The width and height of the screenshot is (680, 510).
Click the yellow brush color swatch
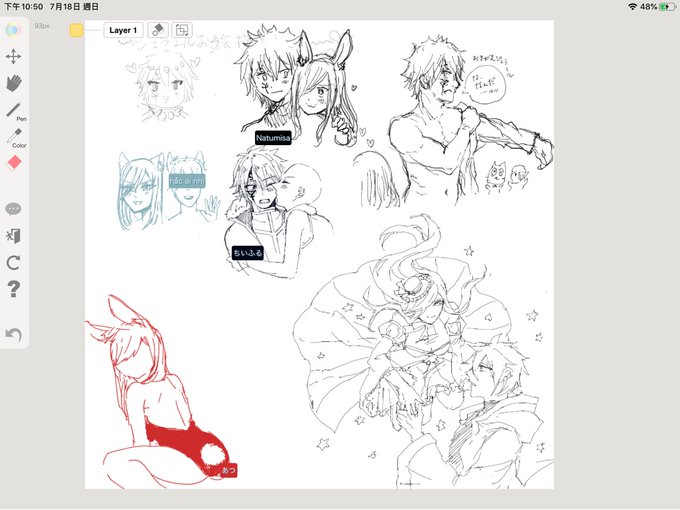76,30
